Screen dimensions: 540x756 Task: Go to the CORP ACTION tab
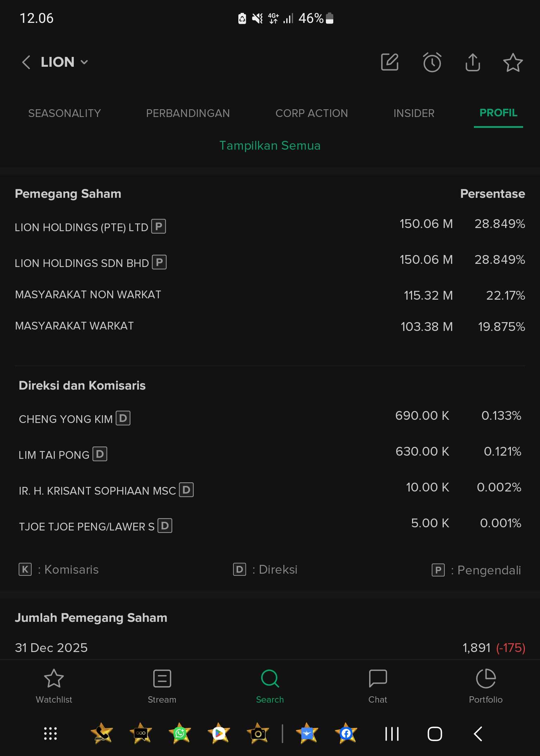[x=311, y=113]
